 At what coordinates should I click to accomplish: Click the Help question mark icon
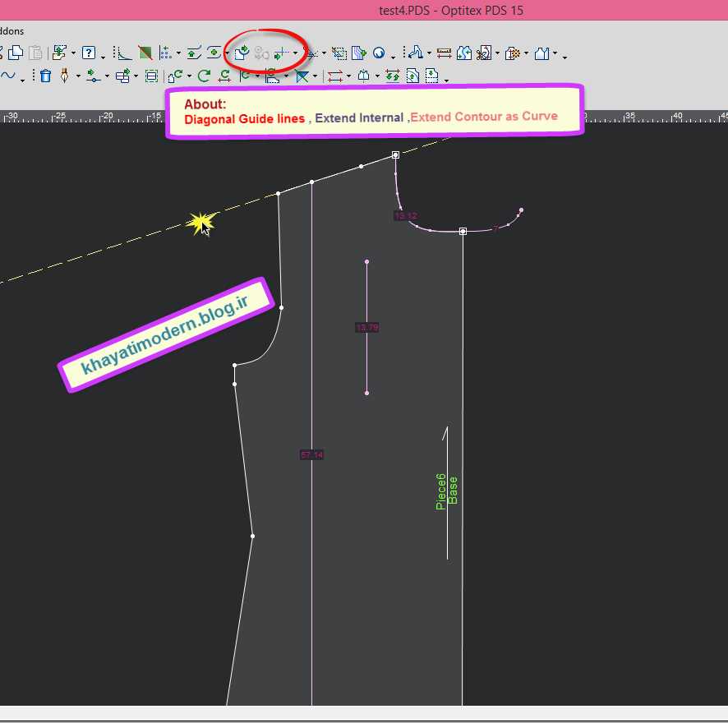[x=90, y=53]
